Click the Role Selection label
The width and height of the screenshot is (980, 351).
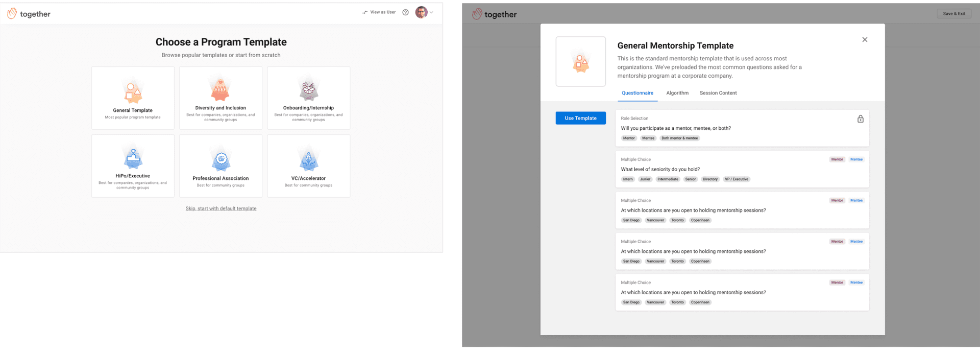[634, 119]
